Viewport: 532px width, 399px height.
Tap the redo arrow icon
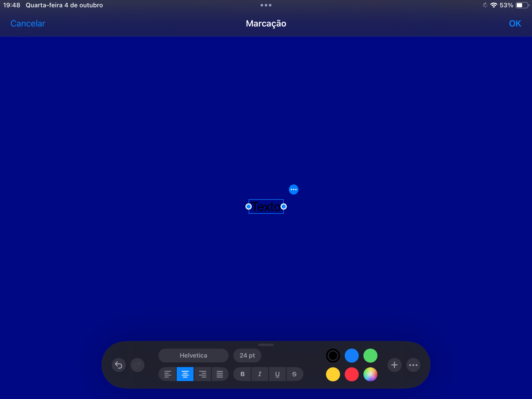(x=137, y=365)
